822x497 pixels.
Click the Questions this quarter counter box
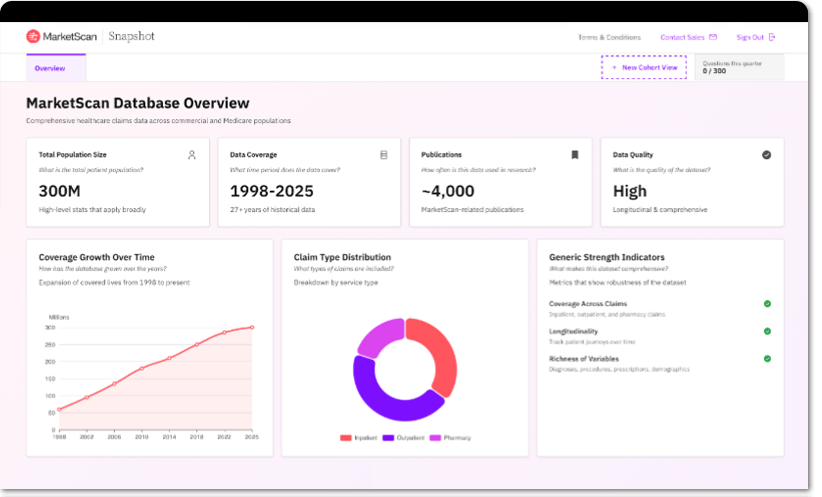(x=740, y=67)
